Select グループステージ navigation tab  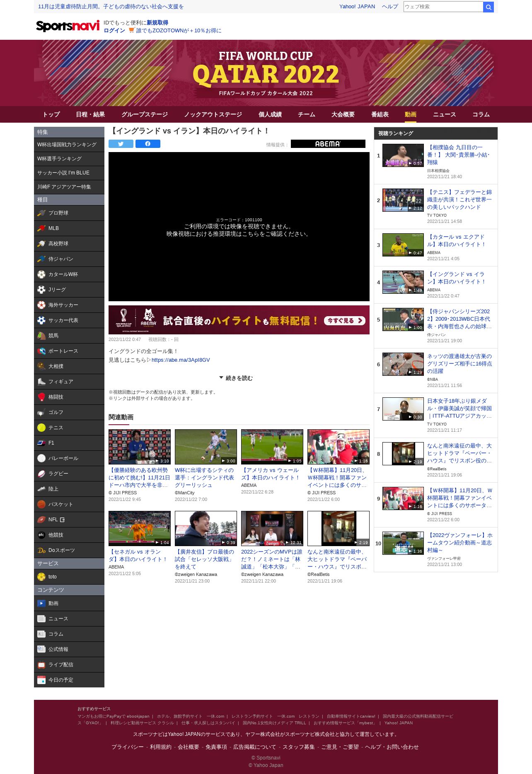click(x=145, y=114)
